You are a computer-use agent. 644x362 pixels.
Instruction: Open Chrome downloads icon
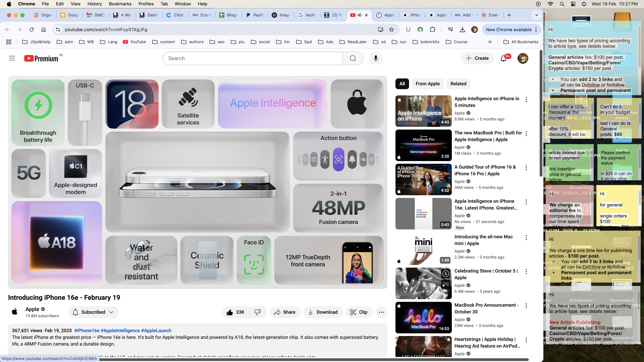click(x=463, y=29)
